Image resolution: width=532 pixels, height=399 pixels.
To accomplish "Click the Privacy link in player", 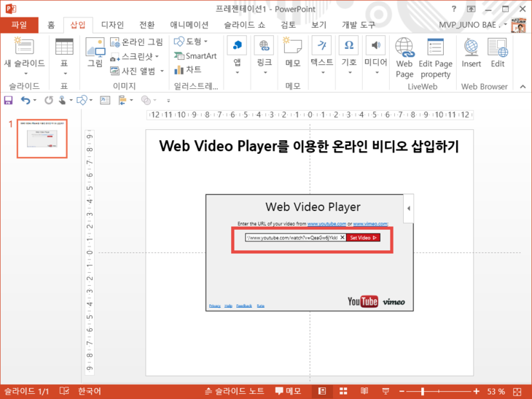I will [x=215, y=306].
